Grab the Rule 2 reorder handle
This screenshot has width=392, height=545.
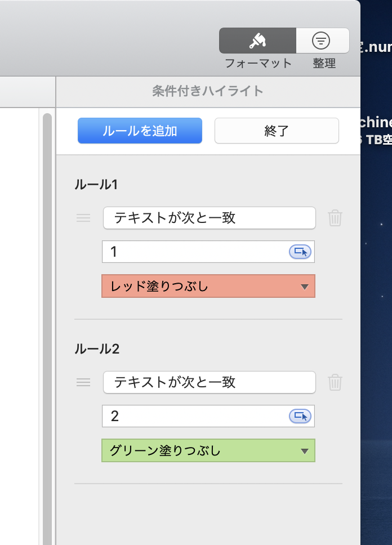click(x=83, y=382)
